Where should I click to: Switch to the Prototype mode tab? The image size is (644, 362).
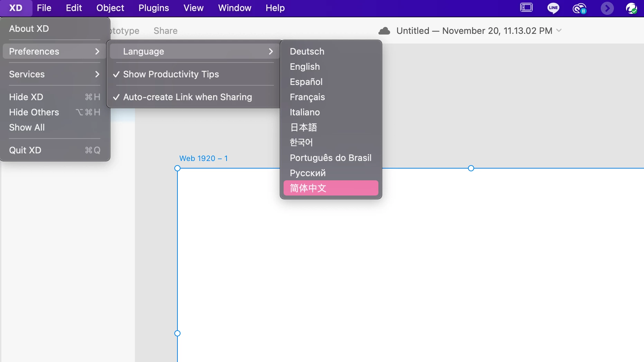[x=125, y=31]
